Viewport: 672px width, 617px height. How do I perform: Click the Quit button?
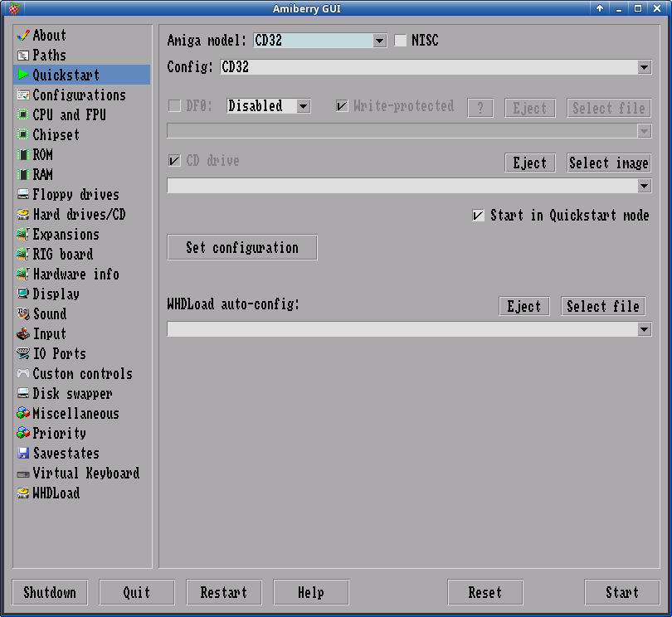137,593
